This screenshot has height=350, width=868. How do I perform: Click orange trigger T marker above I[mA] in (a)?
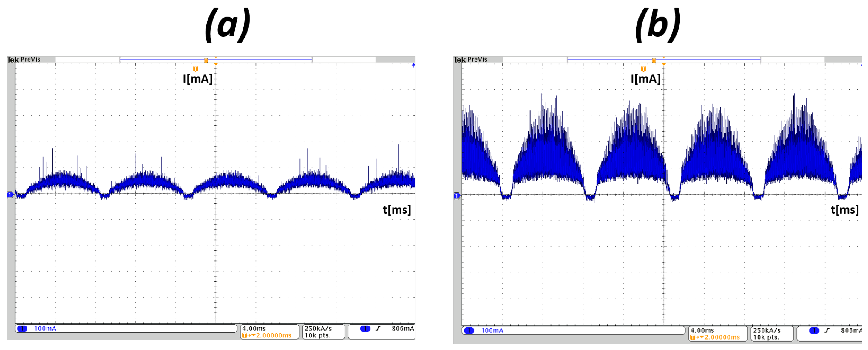tap(195, 69)
